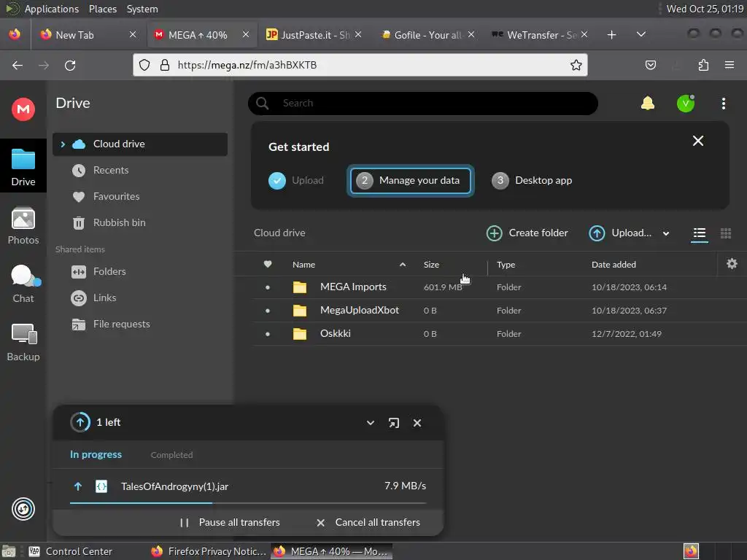
Task: List all tabs dropdown
Action: (x=640, y=34)
